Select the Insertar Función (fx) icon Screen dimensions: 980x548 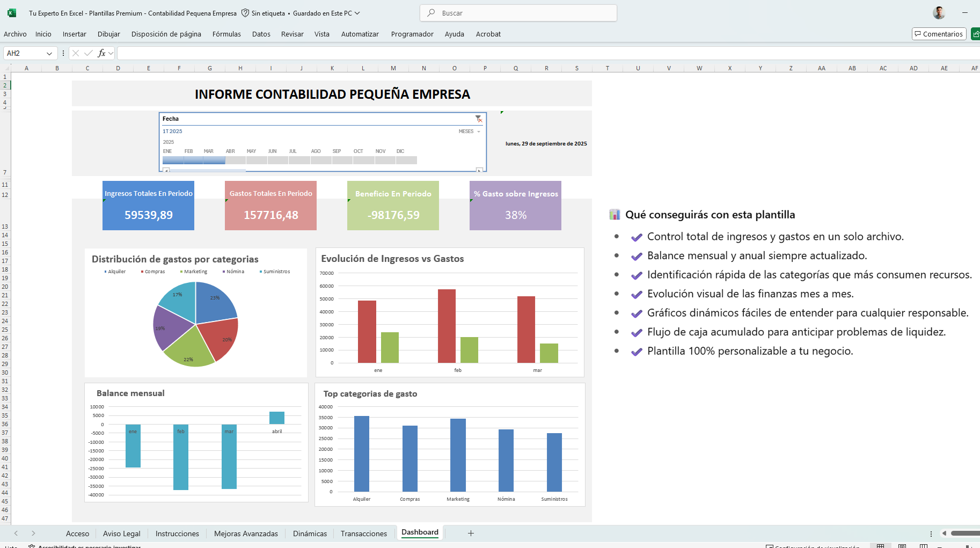[102, 53]
